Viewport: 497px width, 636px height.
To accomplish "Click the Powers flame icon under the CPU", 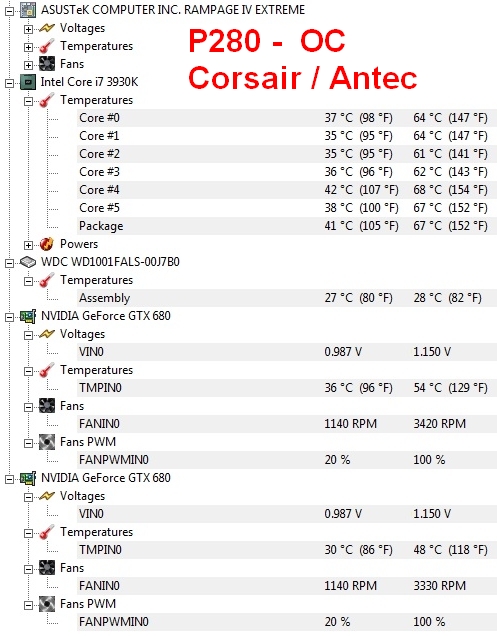I will click(x=47, y=244).
